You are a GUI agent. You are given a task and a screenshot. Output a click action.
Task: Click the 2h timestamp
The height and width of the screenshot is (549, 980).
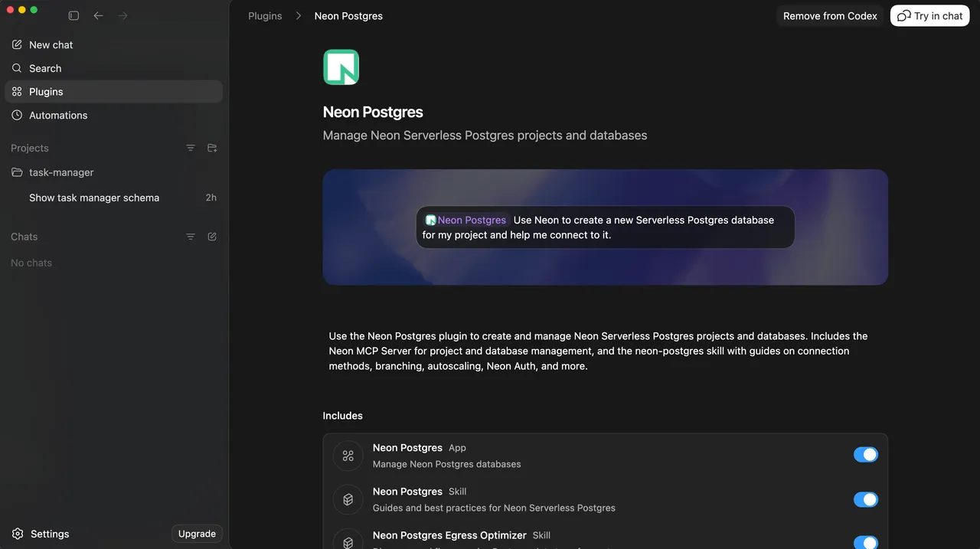tap(211, 198)
